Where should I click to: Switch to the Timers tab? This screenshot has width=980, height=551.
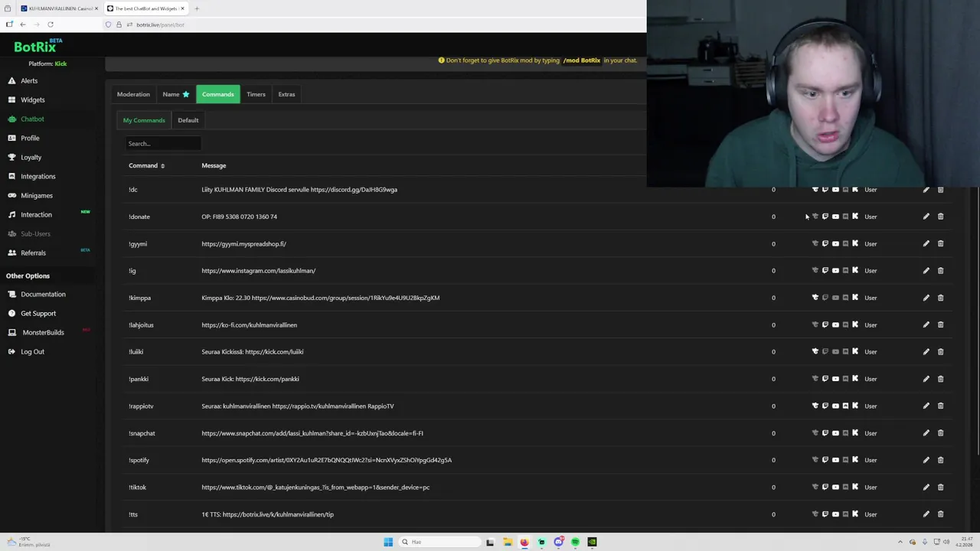[256, 94]
